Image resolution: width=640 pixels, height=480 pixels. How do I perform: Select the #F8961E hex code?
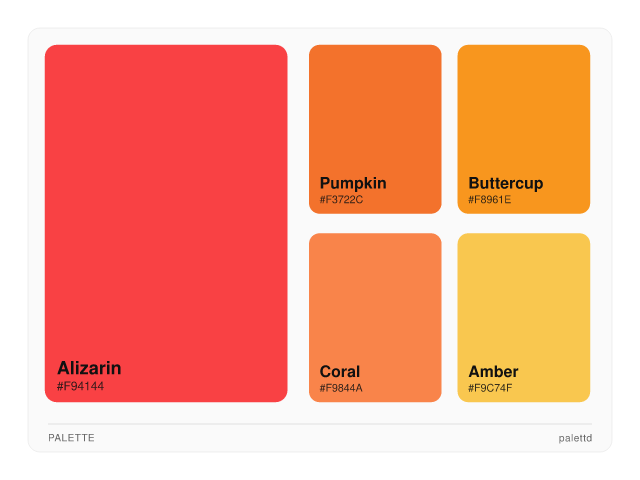(490, 200)
